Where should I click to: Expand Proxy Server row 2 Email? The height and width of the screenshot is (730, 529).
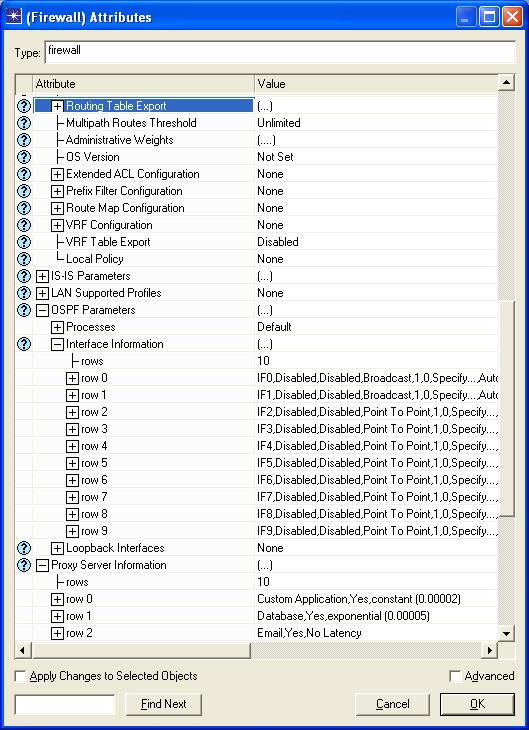(57, 633)
